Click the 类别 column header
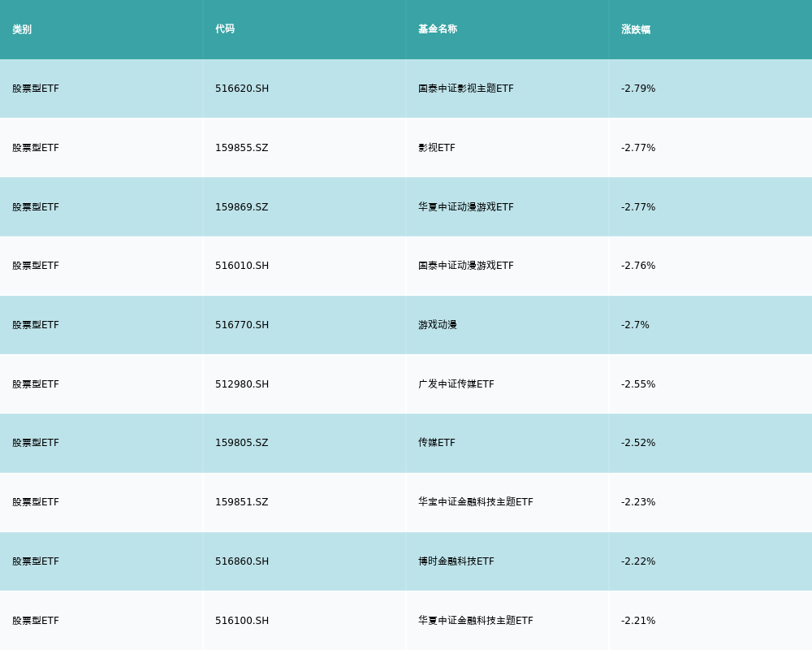Image resolution: width=812 pixels, height=650 pixels. [22, 29]
